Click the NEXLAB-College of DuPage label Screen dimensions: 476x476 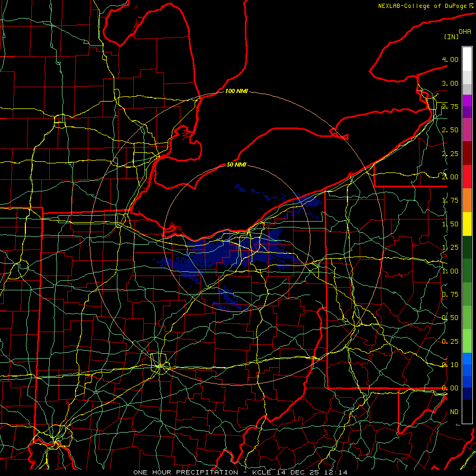pyautogui.click(x=423, y=6)
